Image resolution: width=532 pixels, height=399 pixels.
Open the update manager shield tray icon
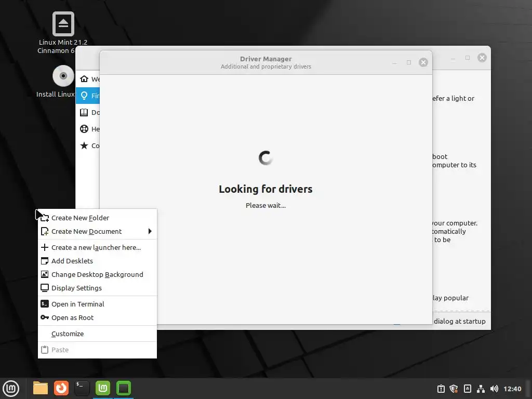click(x=454, y=389)
